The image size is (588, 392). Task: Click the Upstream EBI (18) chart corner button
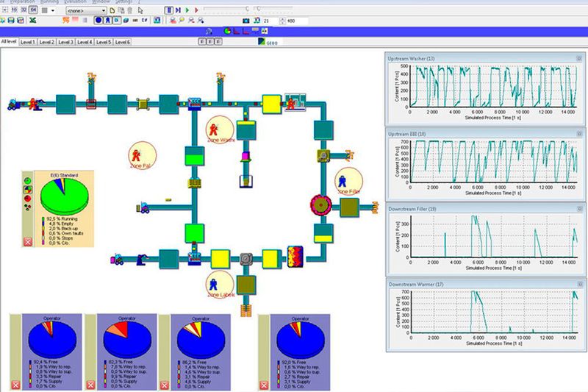[579, 134]
